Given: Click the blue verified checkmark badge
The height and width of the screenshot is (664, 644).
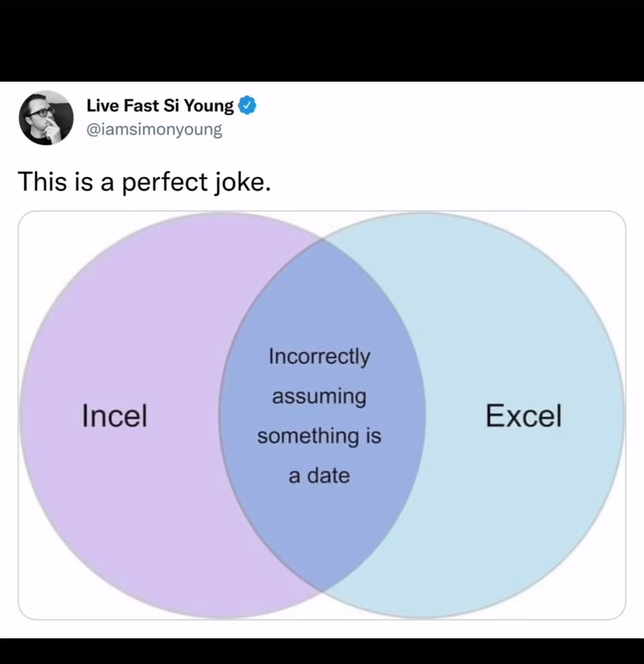Looking at the screenshot, I should point(247,106).
